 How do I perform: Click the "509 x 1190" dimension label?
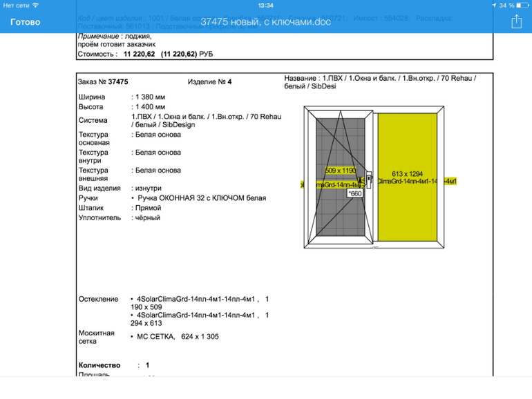[340, 170]
